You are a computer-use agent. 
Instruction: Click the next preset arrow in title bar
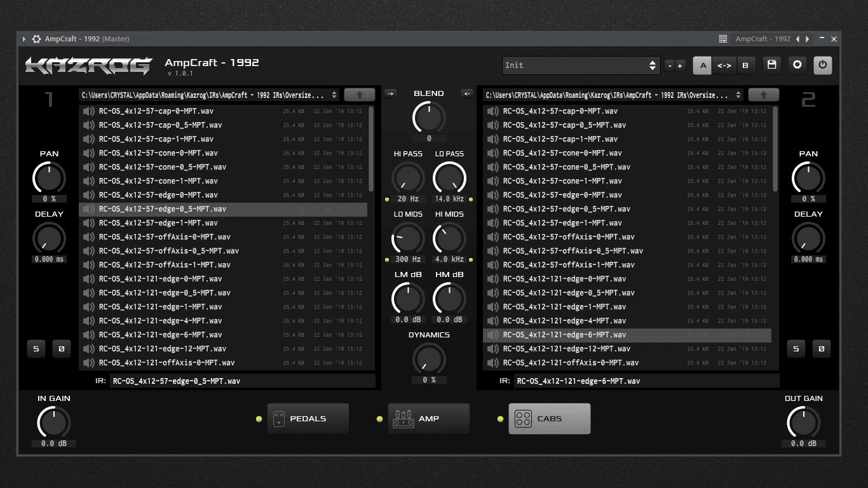(x=808, y=39)
